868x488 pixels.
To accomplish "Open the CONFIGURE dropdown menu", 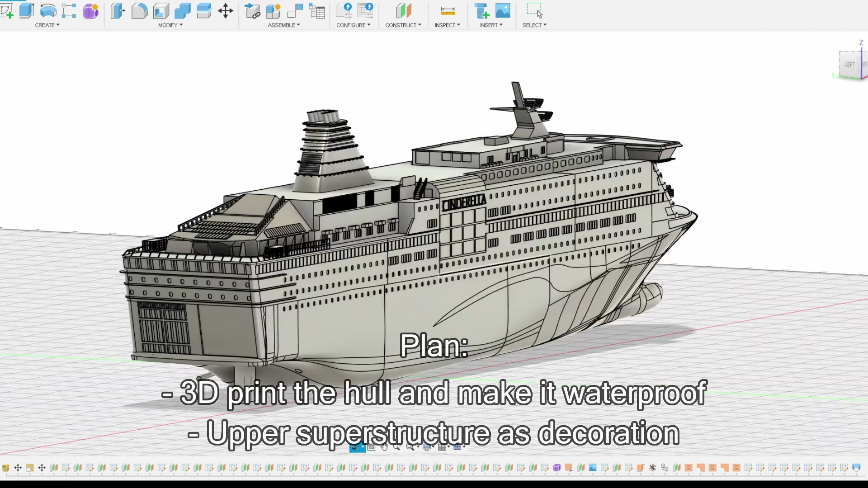I will pos(353,25).
